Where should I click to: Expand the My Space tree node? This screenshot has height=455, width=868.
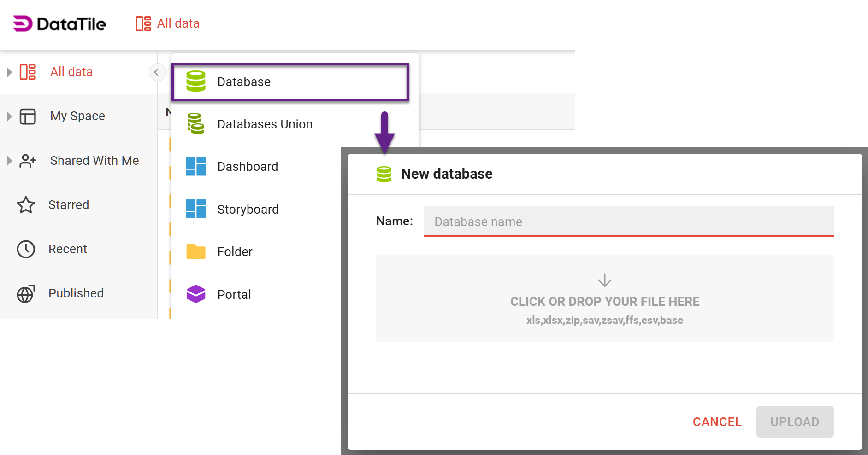coord(9,116)
